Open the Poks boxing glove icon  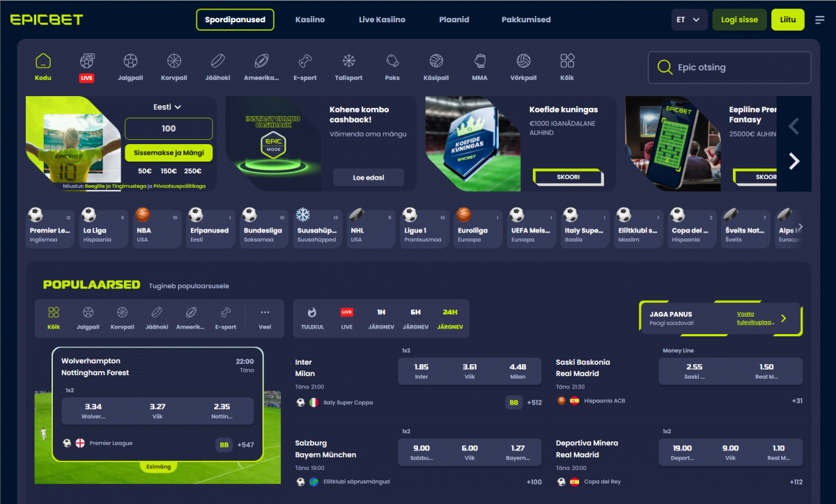392,67
